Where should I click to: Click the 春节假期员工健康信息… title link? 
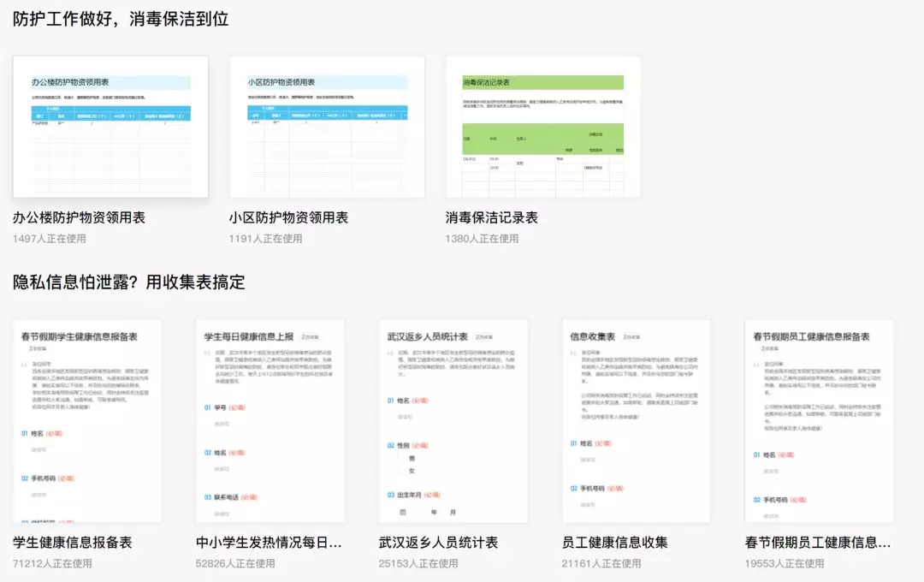[x=818, y=543]
